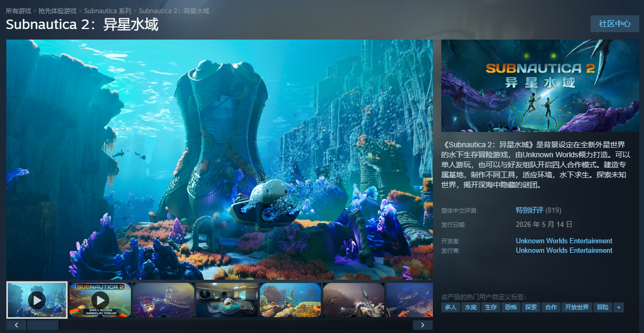Open publisher Unknown Worlds Entertainment link
644x333 pixels.
(564, 250)
